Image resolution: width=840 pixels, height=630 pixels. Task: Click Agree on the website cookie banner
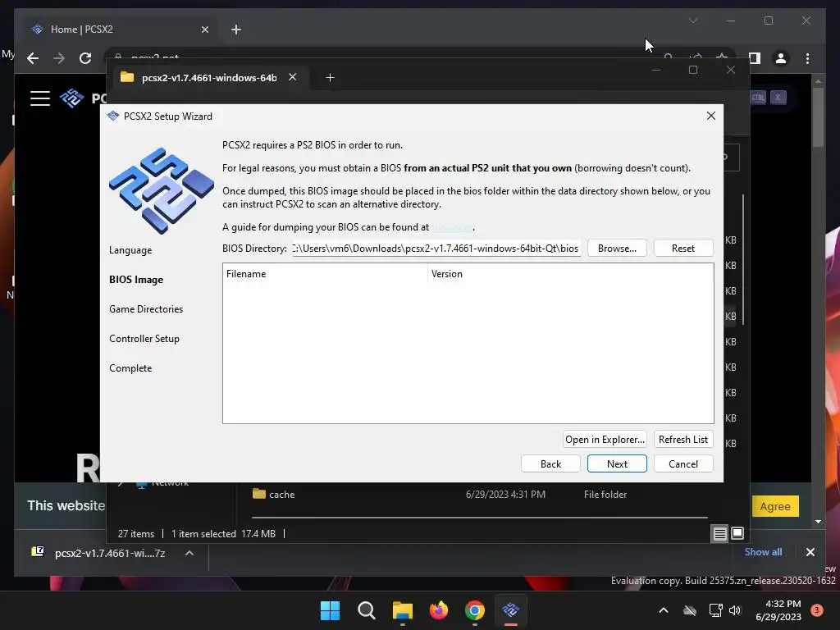tap(774, 506)
